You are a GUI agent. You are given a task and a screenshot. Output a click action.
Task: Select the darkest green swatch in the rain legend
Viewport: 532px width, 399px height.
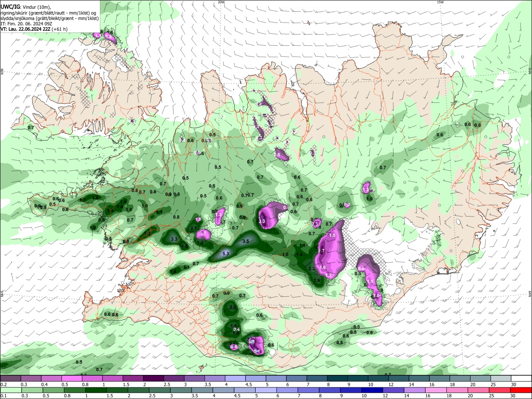coord(96,390)
